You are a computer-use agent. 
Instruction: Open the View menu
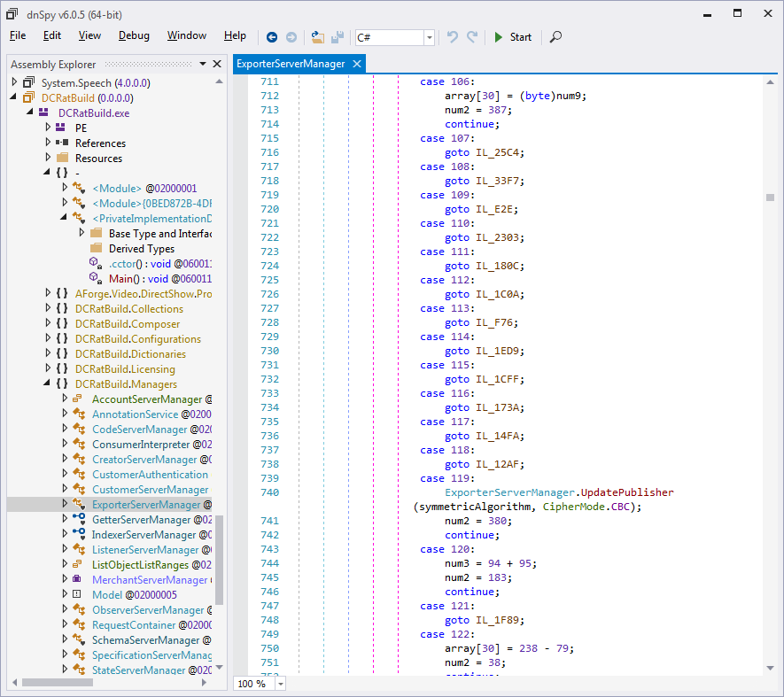(89, 35)
